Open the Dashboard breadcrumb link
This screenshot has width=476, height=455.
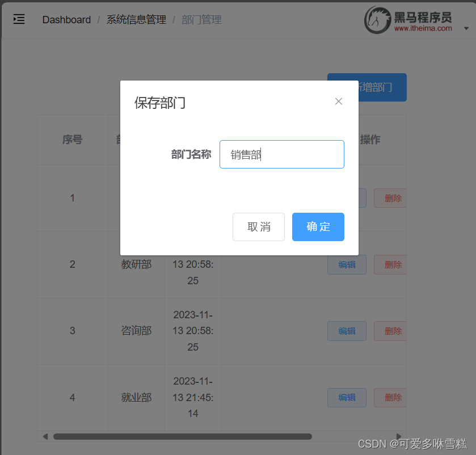pyautogui.click(x=66, y=19)
